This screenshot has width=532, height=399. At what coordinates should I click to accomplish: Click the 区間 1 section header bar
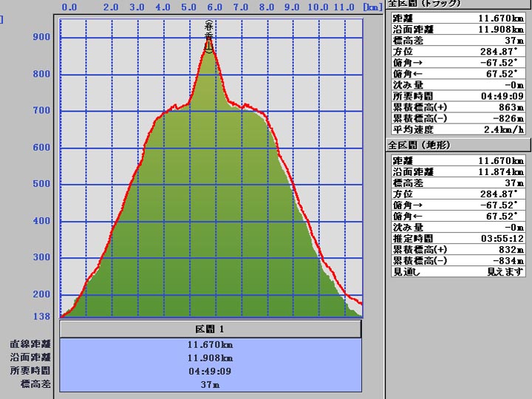coord(211,329)
